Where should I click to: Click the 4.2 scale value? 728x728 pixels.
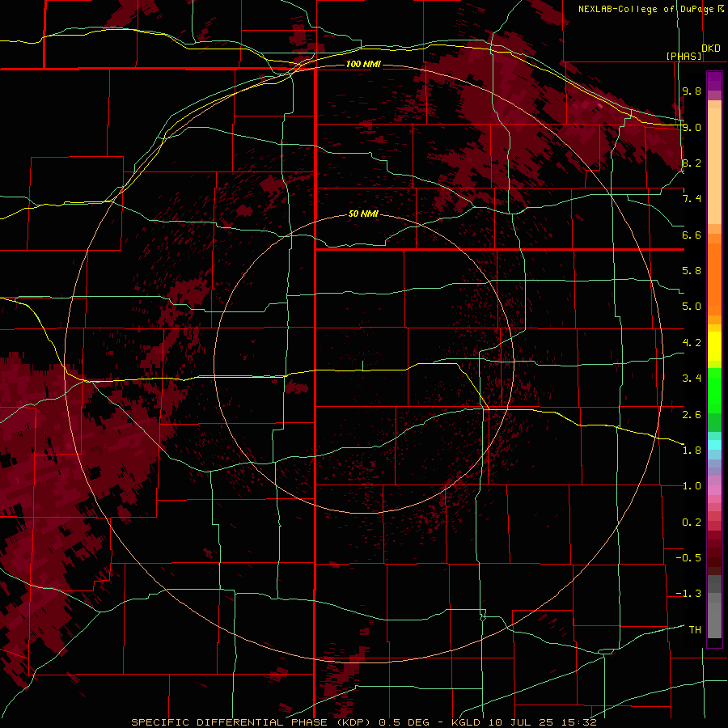(x=692, y=343)
